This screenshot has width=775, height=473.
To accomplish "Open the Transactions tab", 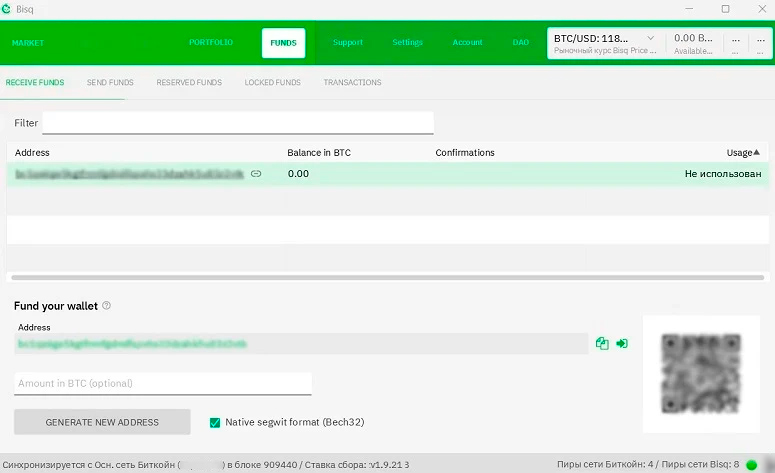I will click(352, 82).
